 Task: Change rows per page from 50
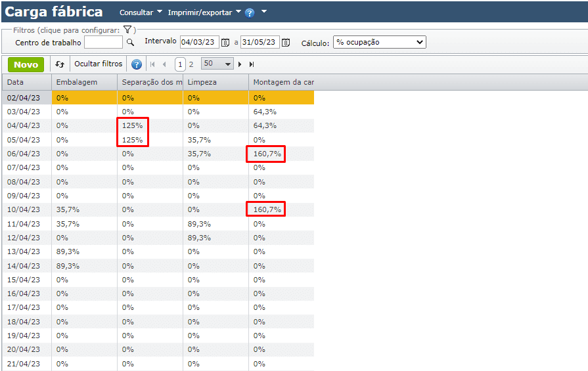217,64
